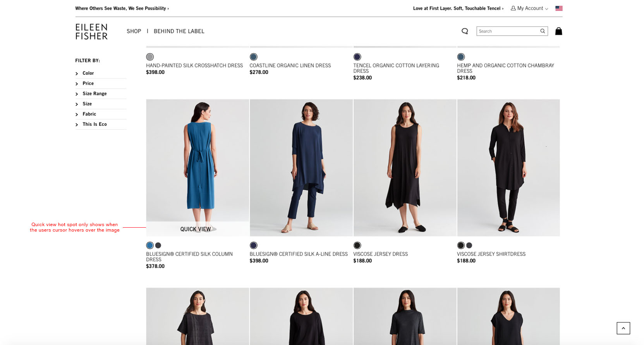Click the Eileen Fisher logo
This screenshot has width=644, height=345.
(91, 32)
